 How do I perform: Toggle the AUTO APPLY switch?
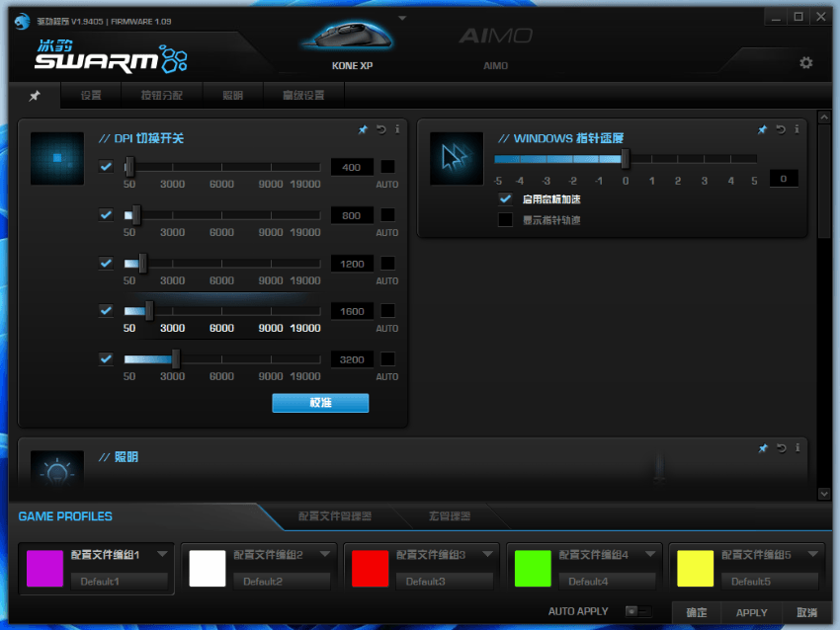[x=638, y=611]
